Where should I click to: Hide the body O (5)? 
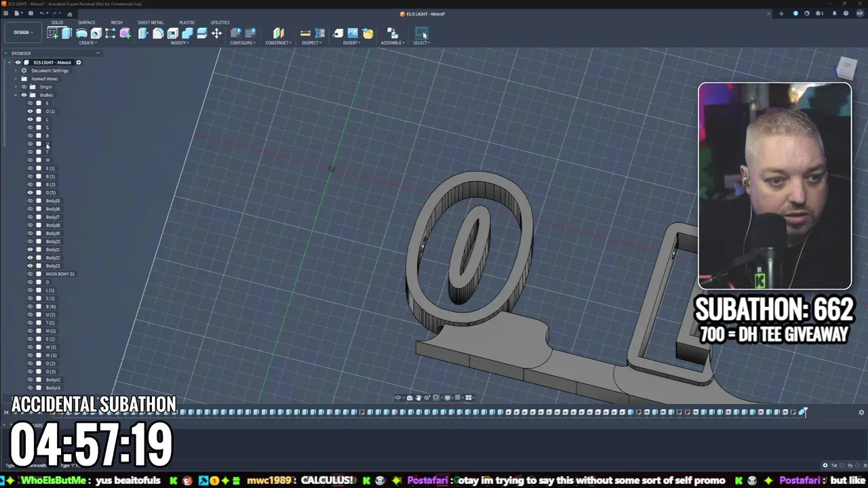pyautogui.click(x=30, y=192)
